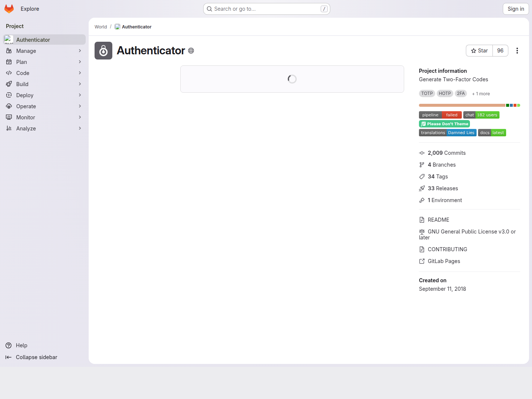Select the external link icon beside GitLab Pages

pos(422,261)
